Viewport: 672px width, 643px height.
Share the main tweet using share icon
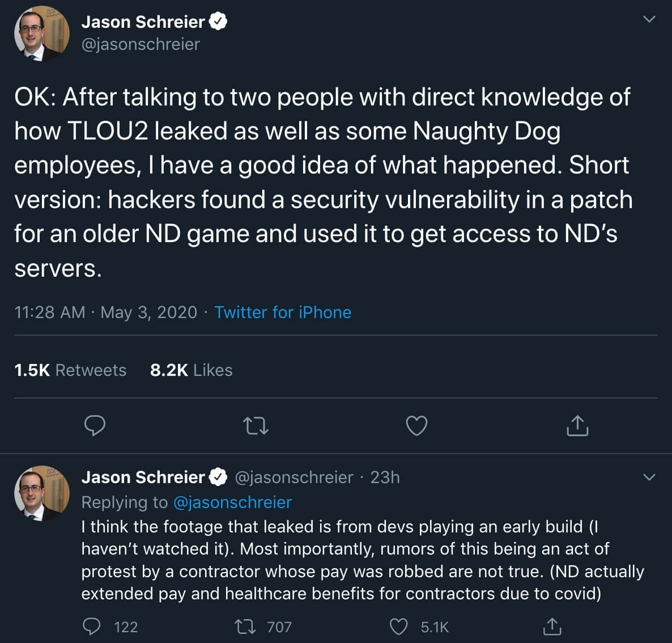coord(577,425)
